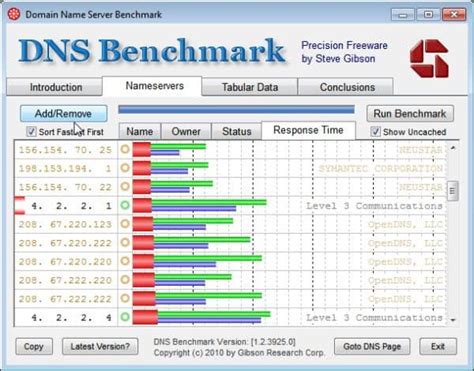This screenshot has width=474, height=371.
Task: Select nameserver IP 208.67.220.220
Action: (x=65, y=261)
